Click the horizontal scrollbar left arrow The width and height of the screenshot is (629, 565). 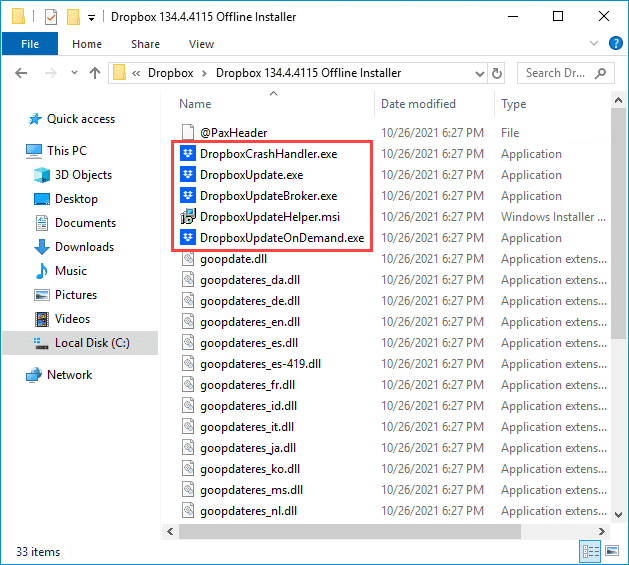pos(170,531)
